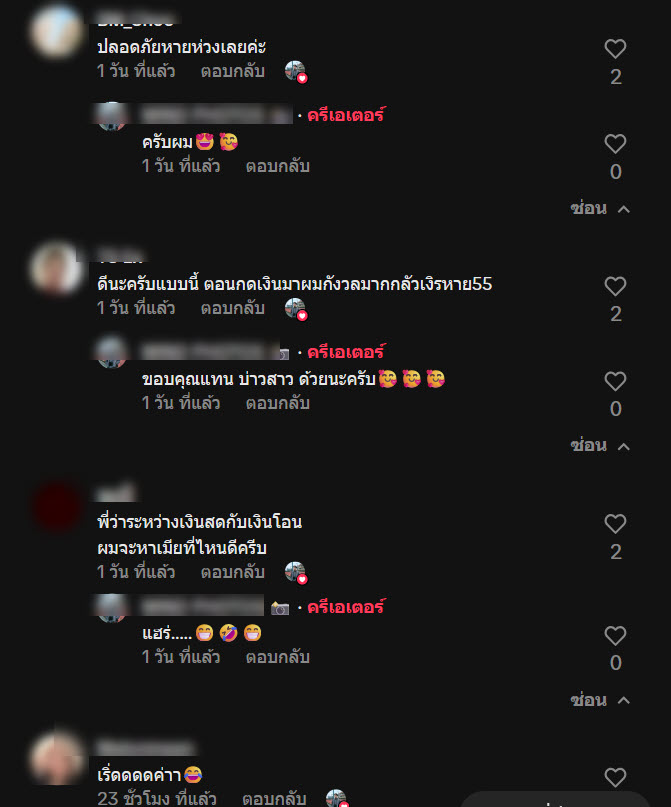The width and height of the screenshot is (671, 807).
Task: Collapse replies under the กดเงิน comment with ซ่อน
Action: click(x=600, y=445)
